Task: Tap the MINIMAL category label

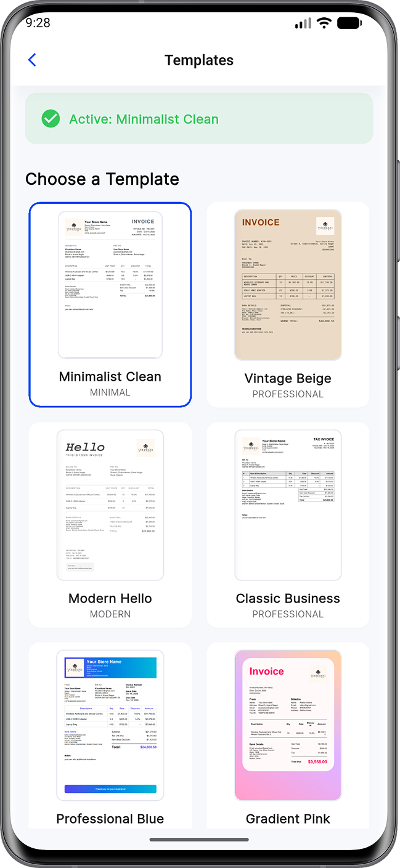Action: click(x=110, y=392)
